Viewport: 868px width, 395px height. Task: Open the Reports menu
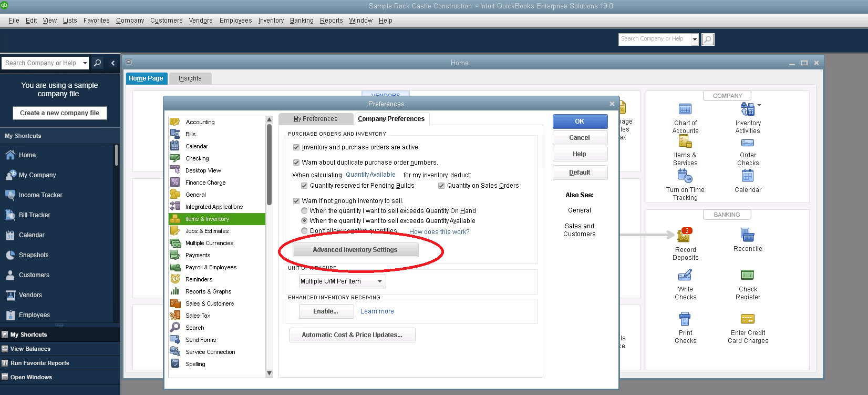coord(331,21)
